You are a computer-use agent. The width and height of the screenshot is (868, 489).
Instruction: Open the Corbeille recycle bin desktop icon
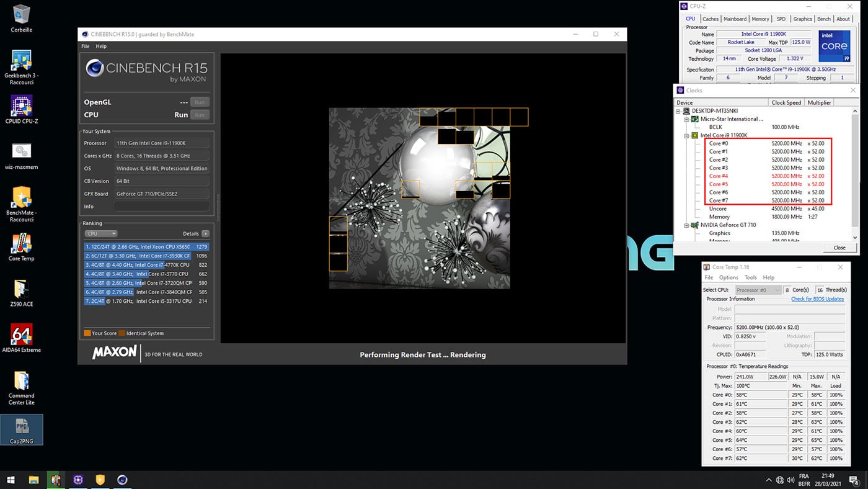(x=22, y=19)
